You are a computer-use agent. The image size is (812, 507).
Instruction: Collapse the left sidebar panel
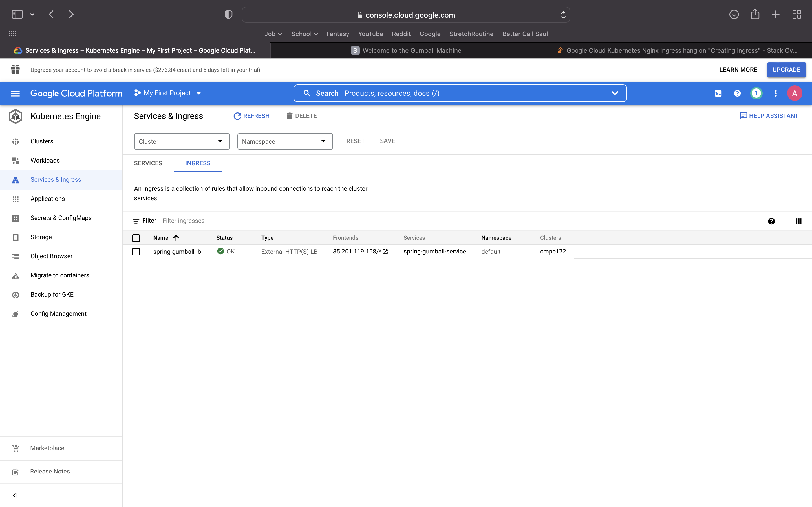pos(15,495)
